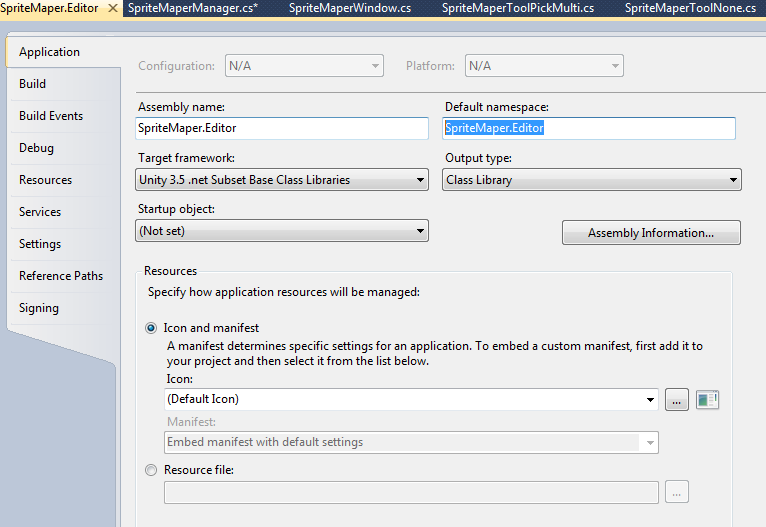Click the icon browse ellipsis button
766x527 pixels.
676,400
